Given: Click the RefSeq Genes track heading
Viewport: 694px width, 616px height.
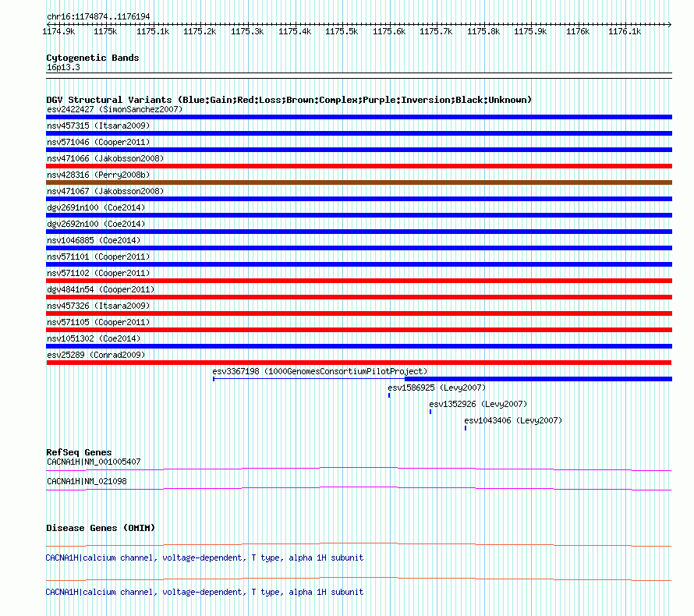Looking at the screenshot, I should point(79,452).
